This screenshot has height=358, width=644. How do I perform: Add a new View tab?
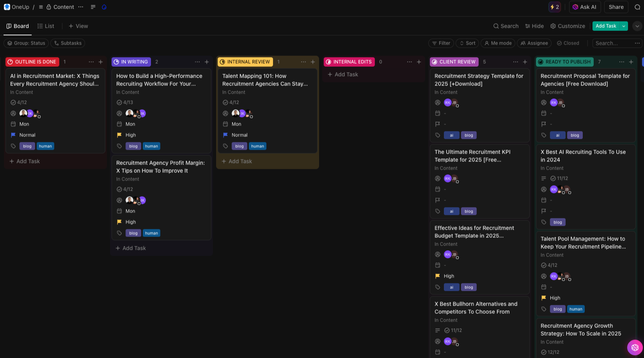coord(78,26)
